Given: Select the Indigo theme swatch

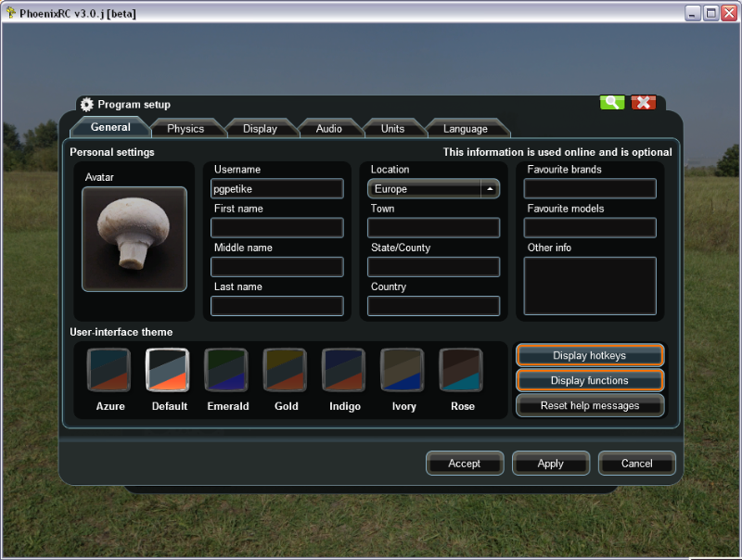Looking at the screenshot, I should (344, 370).
